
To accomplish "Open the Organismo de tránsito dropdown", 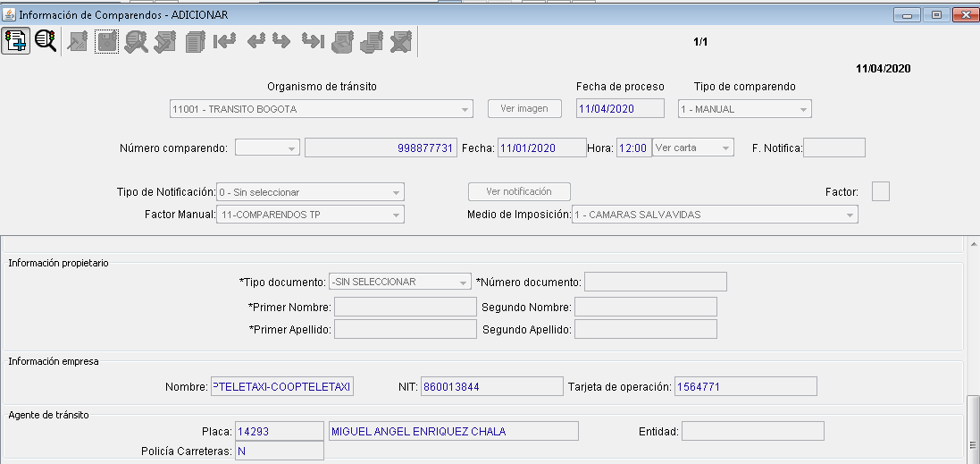I will [x=321, y=109].
